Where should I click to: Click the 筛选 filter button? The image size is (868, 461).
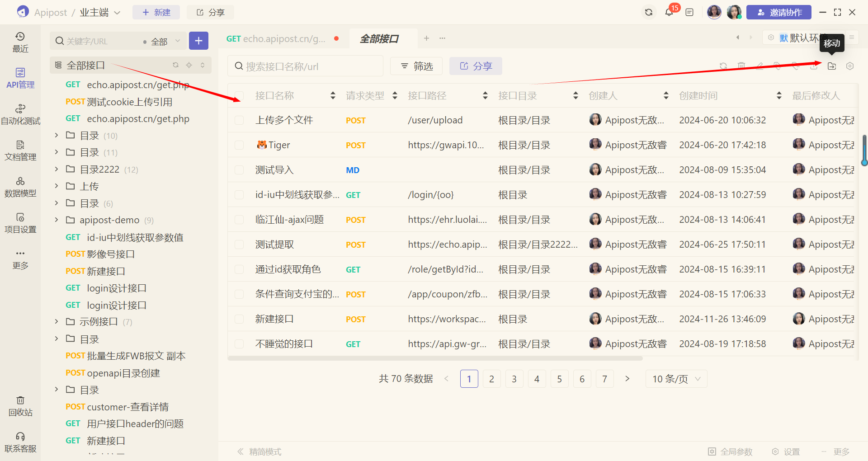click(x=416, y=66)
